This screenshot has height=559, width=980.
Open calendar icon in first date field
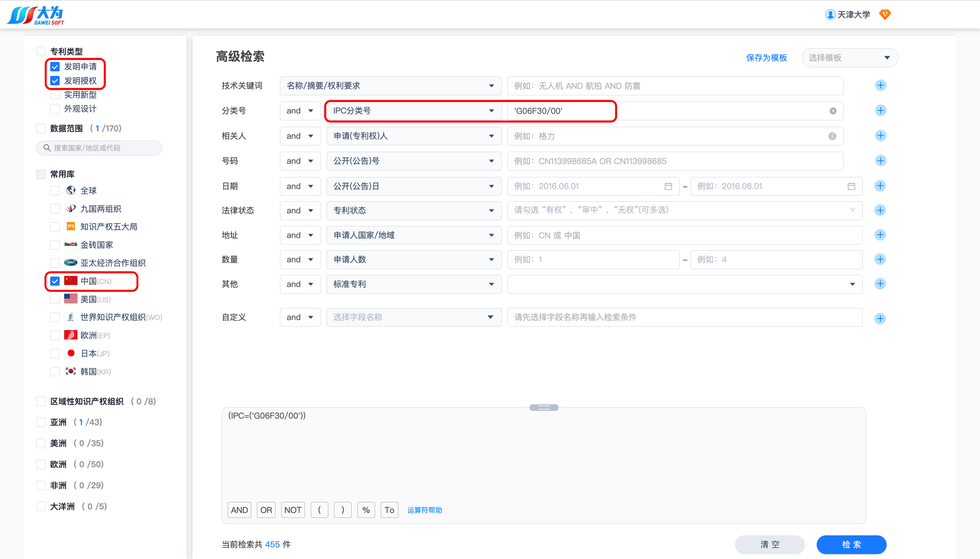pyautogui.click(x=668, y=186)
